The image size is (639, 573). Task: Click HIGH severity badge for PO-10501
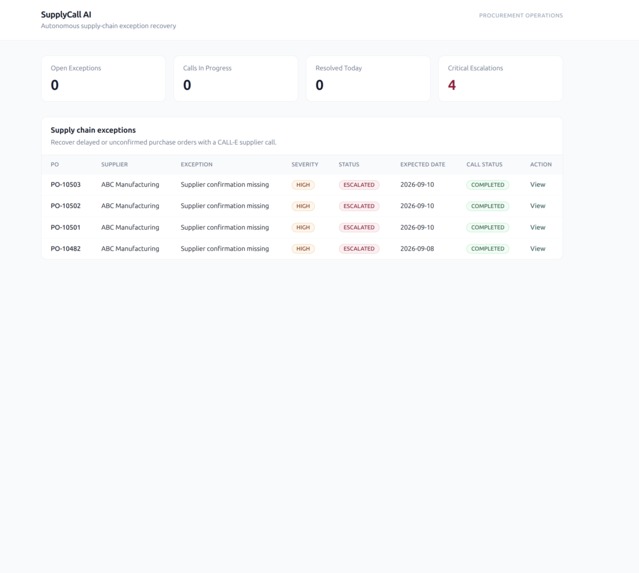tap(303, 227)
